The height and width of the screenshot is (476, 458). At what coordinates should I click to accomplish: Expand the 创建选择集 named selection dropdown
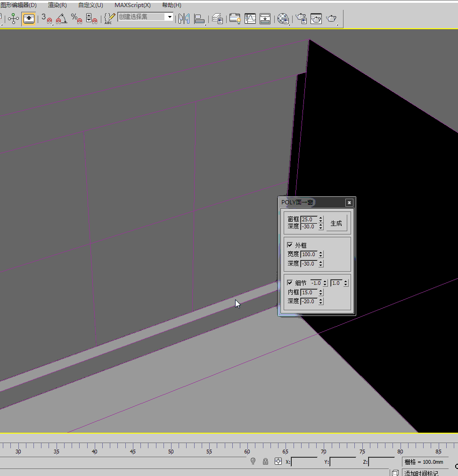pyautogui.click(x=170, y=16)
